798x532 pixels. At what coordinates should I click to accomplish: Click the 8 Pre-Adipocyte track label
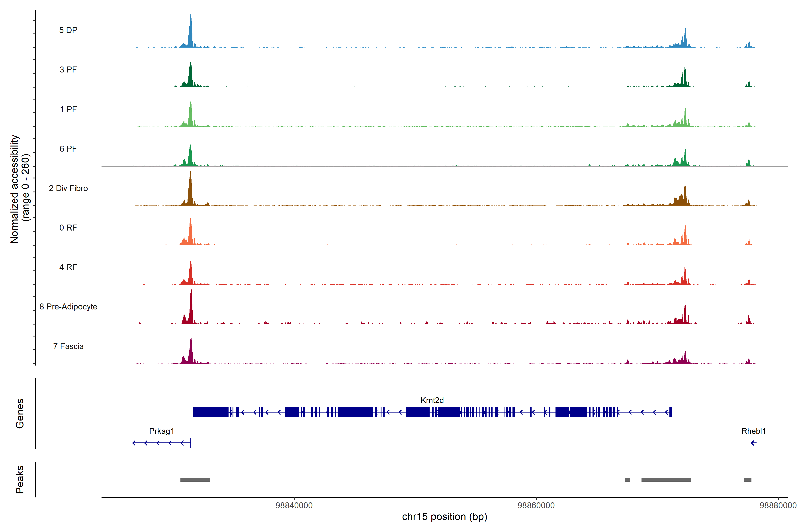pos(68,306)
